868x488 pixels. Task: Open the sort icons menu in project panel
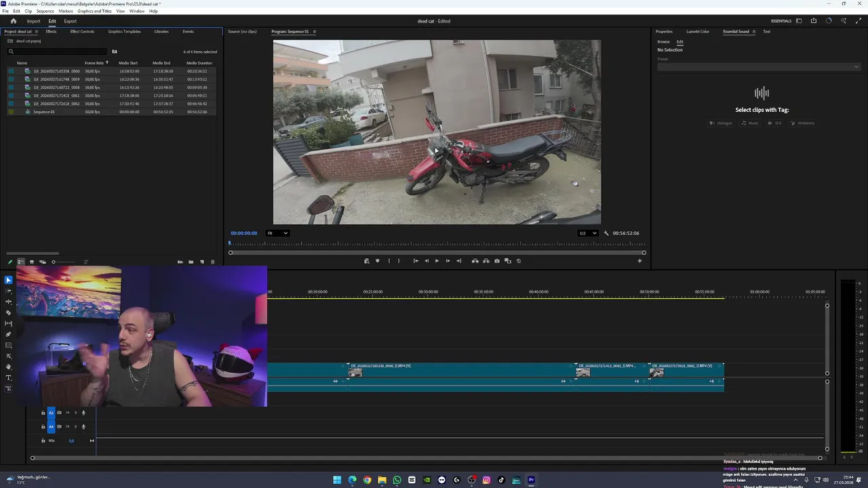point(85,262)
